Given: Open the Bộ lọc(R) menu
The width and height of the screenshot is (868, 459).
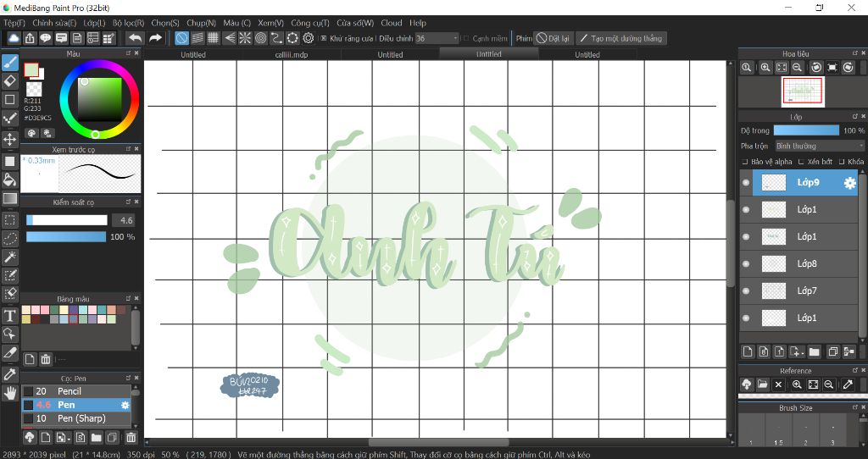Looking at the screenshot, I should tap(129, 23).
